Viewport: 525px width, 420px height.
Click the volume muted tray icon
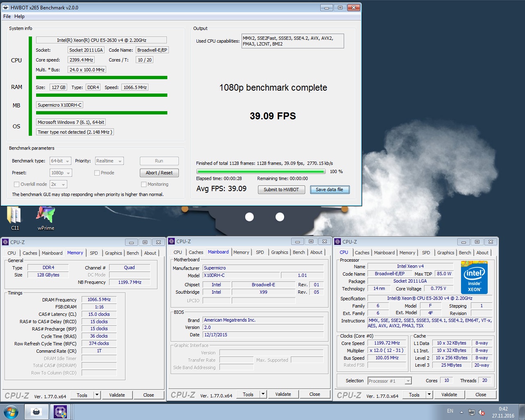pos(482,412)
